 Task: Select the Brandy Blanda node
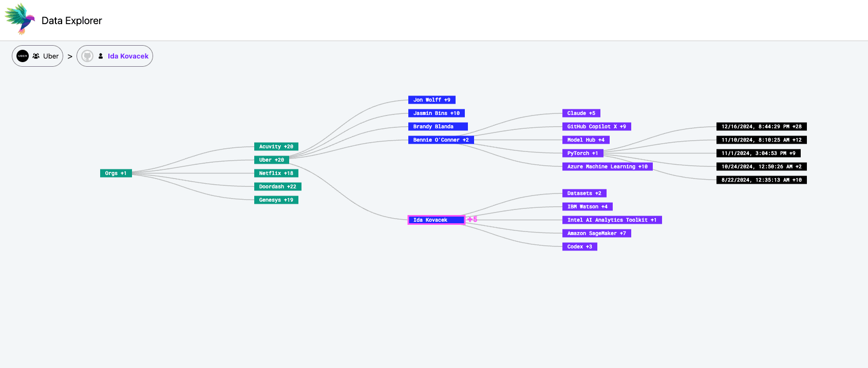pos(438,127)
